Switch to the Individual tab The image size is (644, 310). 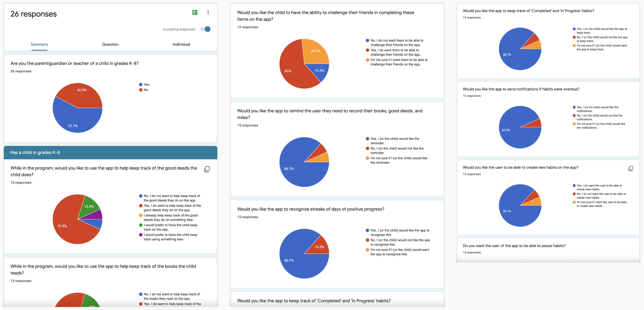[181, 44]
